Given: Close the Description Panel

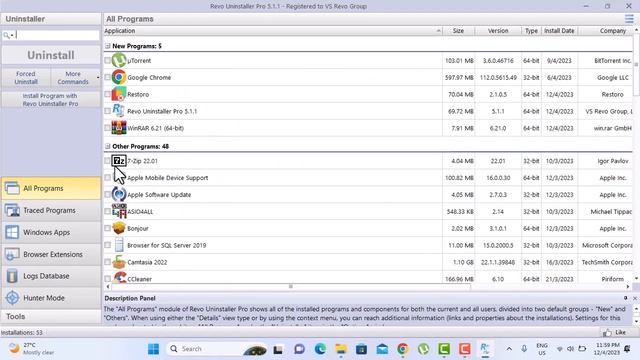Looking at the screenshot, I should click(635, 298).
